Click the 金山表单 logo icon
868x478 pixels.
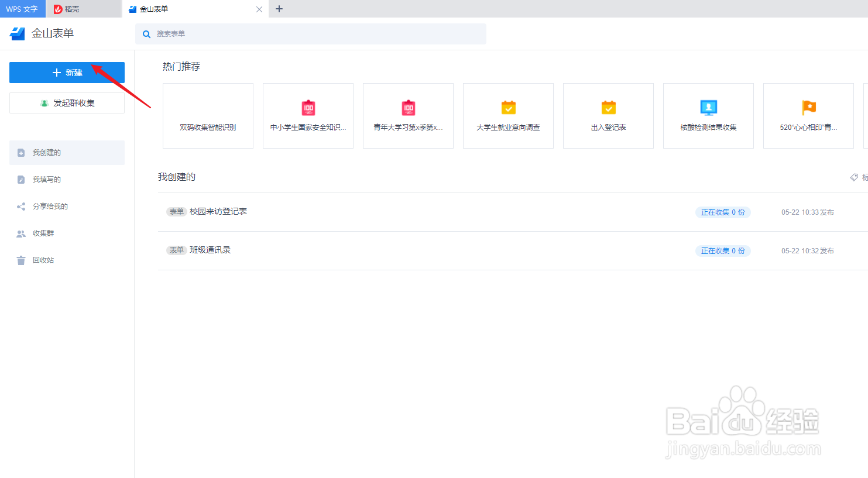(18, 33)
